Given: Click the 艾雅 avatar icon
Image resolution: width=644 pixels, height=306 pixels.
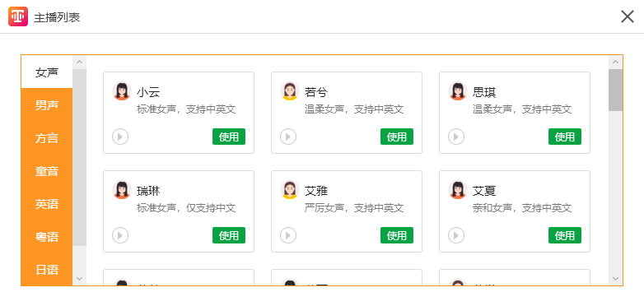Looking at the screenshot, I should [290, 189].
